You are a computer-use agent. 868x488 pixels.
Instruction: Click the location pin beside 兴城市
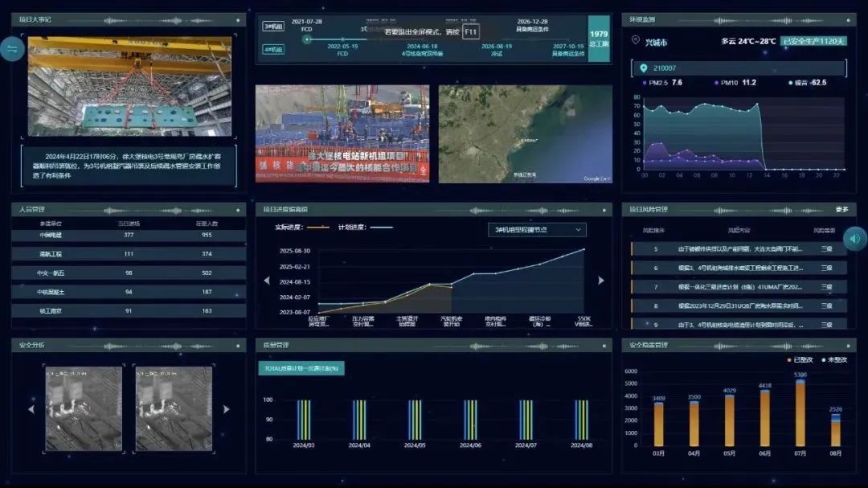(x=636, y=41)
